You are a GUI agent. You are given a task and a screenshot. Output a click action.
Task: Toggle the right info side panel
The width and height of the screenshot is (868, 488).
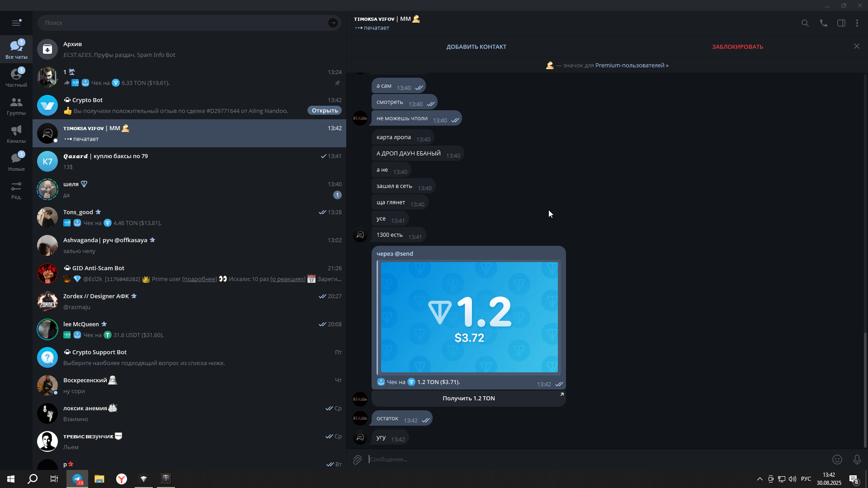coord(841,23)
